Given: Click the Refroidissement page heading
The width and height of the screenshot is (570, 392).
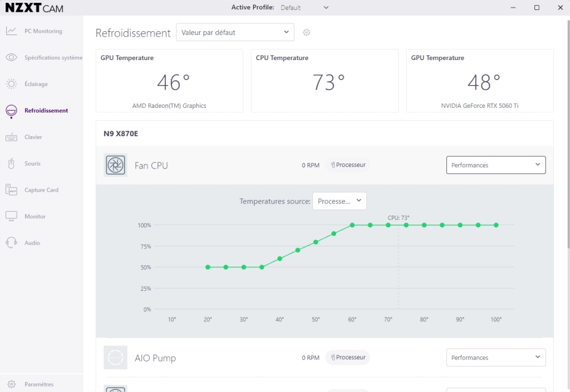Looking at the screenshot, I should [133, 33].
